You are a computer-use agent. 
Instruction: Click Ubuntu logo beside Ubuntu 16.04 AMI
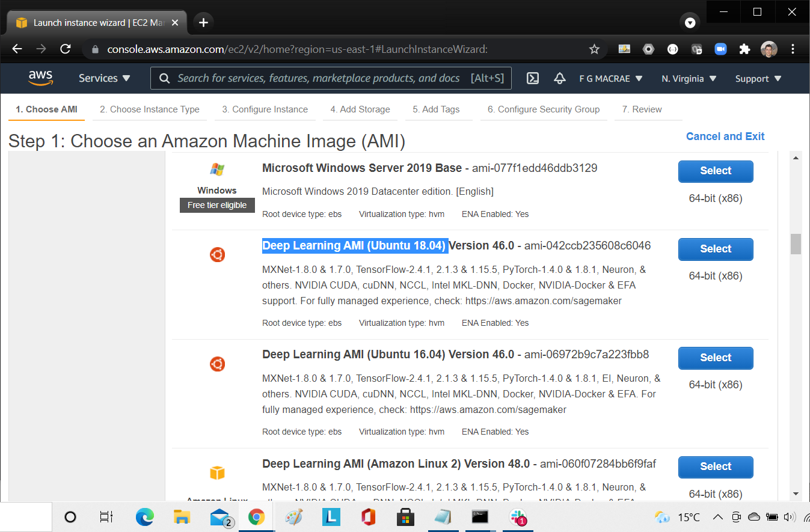tap(217, 364)
